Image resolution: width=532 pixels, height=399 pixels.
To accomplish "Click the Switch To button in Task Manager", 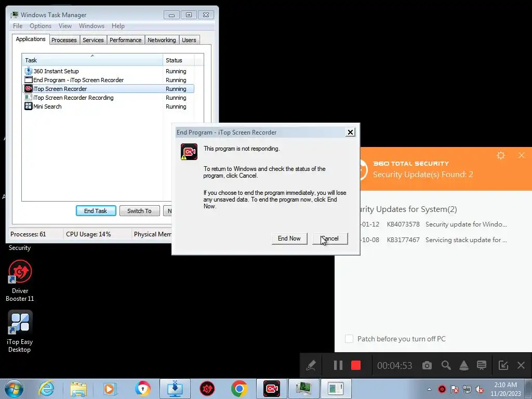I will 139,211.
